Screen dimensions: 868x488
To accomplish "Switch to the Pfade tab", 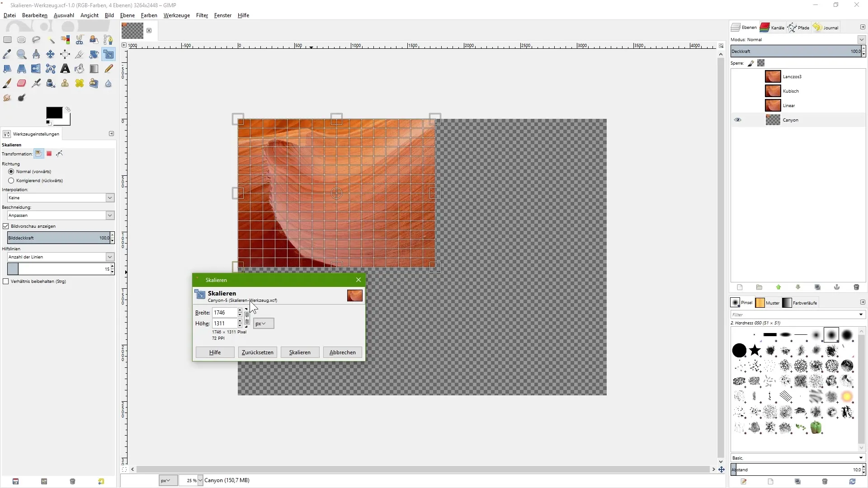I will (x=798, y=28).
